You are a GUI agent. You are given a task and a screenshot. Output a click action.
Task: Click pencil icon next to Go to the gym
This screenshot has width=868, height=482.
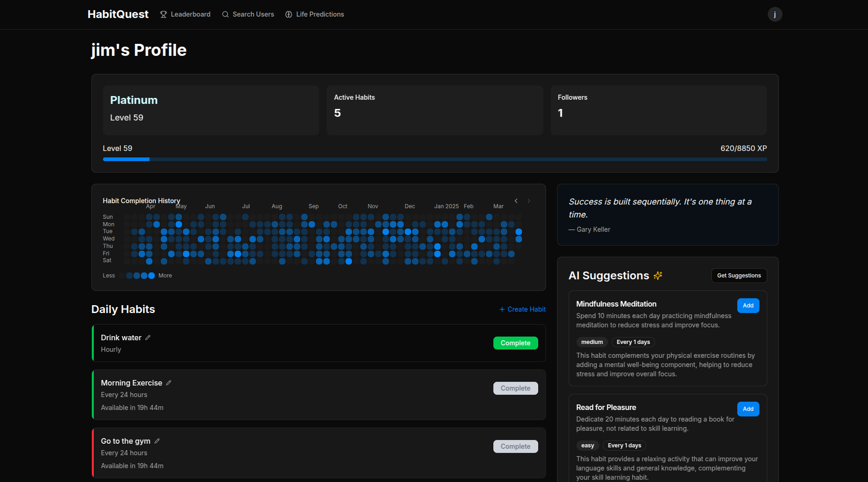click(157, 441)
